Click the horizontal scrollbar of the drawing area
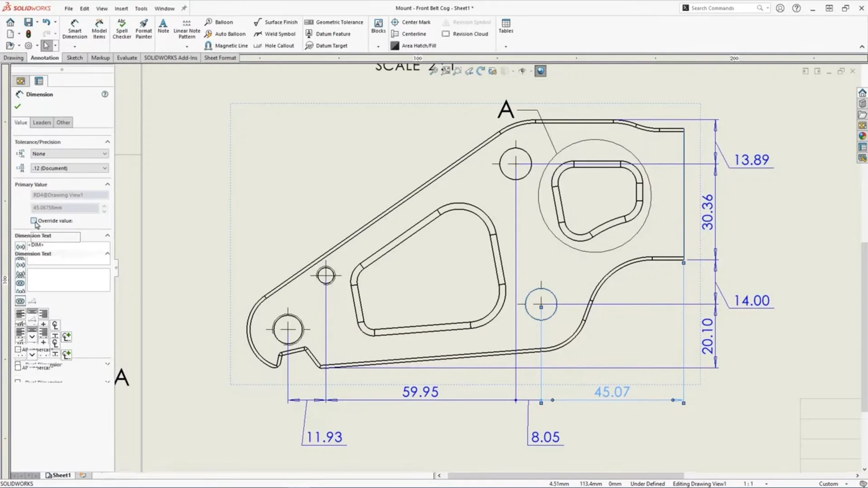The width and height of the screenshot is (868, 488). coord(565,475)
